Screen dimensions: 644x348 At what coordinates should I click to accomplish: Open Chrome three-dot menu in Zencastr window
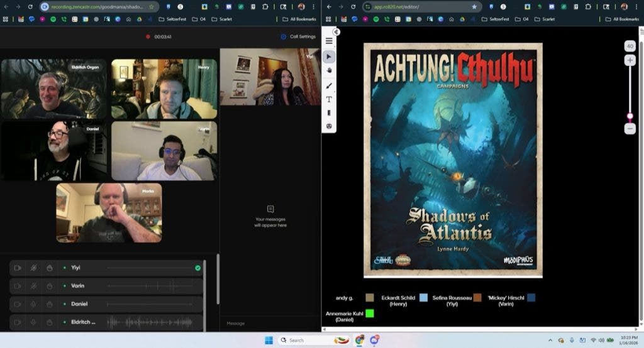coord(313,6)
